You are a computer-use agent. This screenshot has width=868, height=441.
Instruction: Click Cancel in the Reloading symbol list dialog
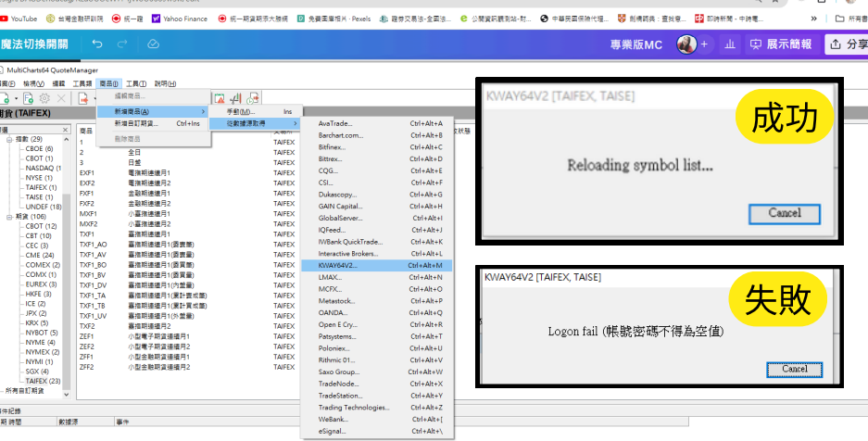tap(785, 214)
